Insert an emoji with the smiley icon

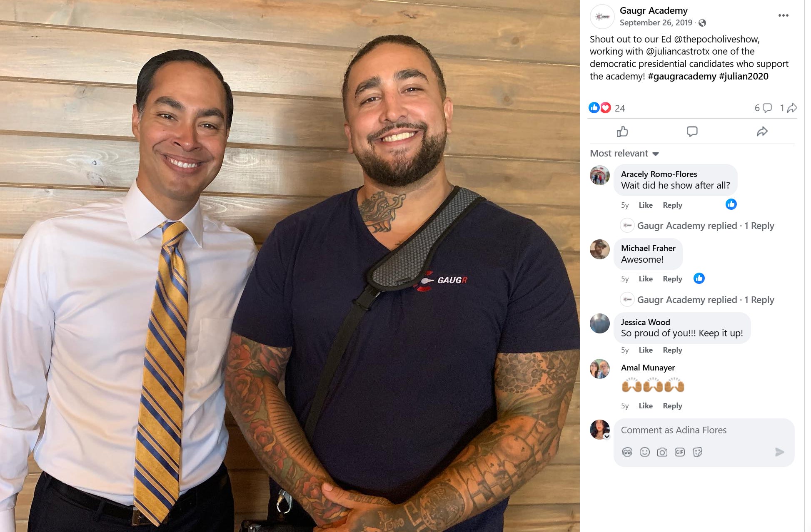click(644, 452)
